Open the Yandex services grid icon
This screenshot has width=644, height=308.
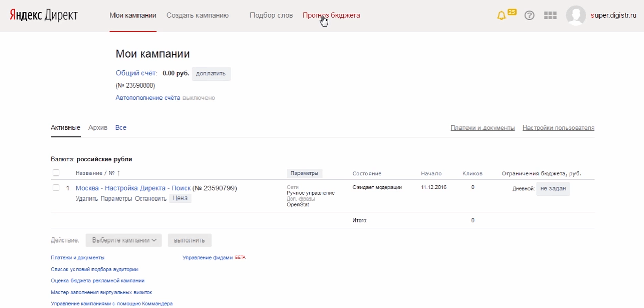[x=550, y=15]
